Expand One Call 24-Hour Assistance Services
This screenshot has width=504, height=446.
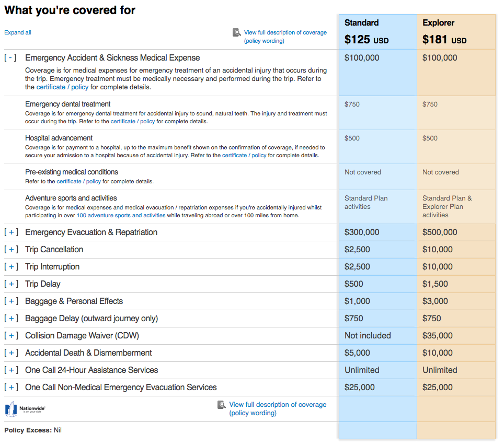10,370
